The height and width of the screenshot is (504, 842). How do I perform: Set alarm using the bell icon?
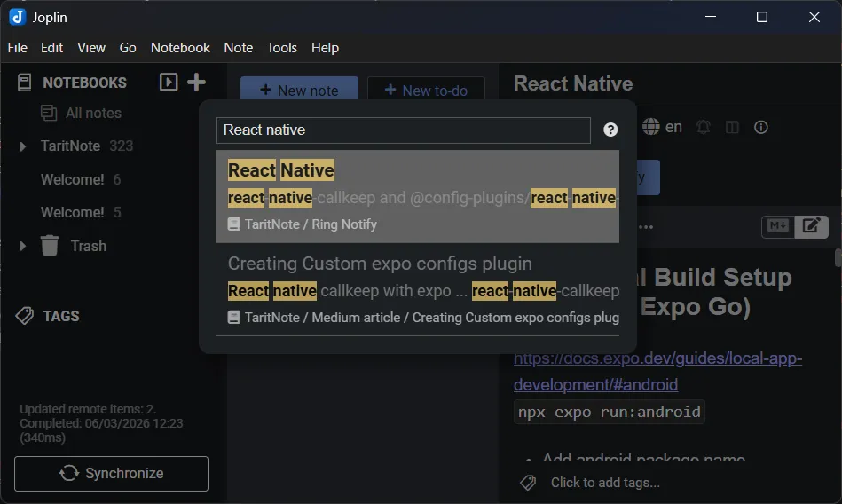coord(704,127)
